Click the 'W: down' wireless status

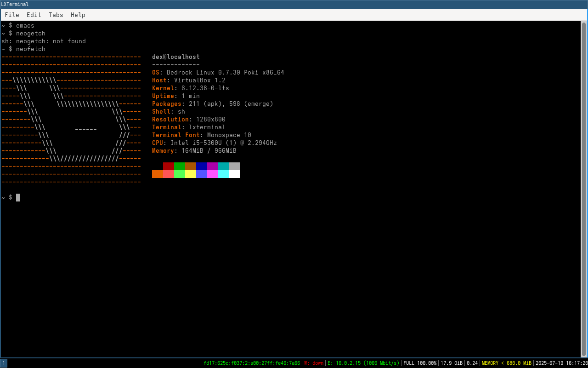pos(314,363)
